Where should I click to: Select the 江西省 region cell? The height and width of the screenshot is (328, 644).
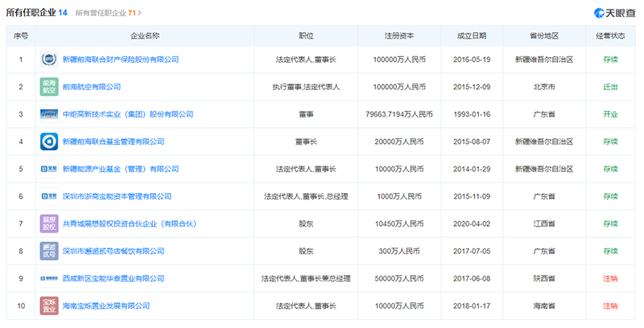coord(544,223)
